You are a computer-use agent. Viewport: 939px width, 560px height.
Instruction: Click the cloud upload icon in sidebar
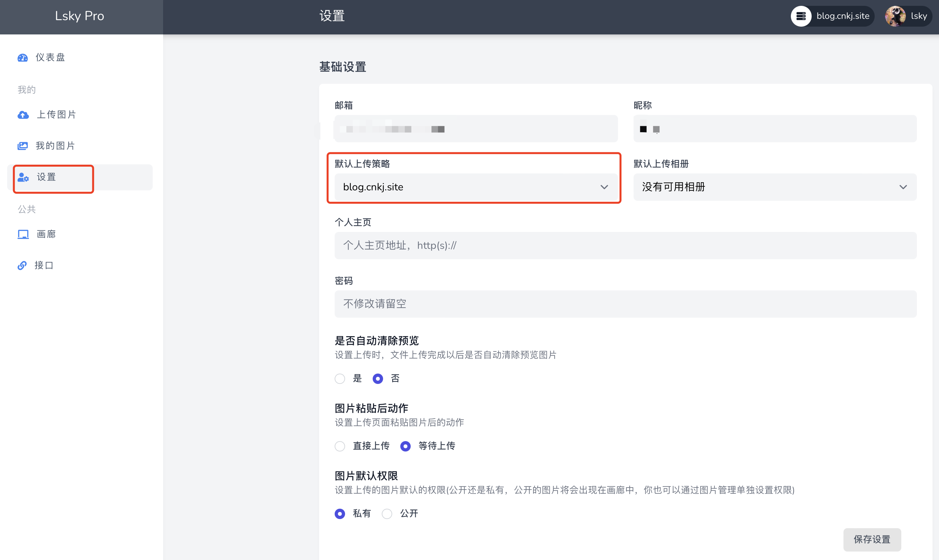23,115
